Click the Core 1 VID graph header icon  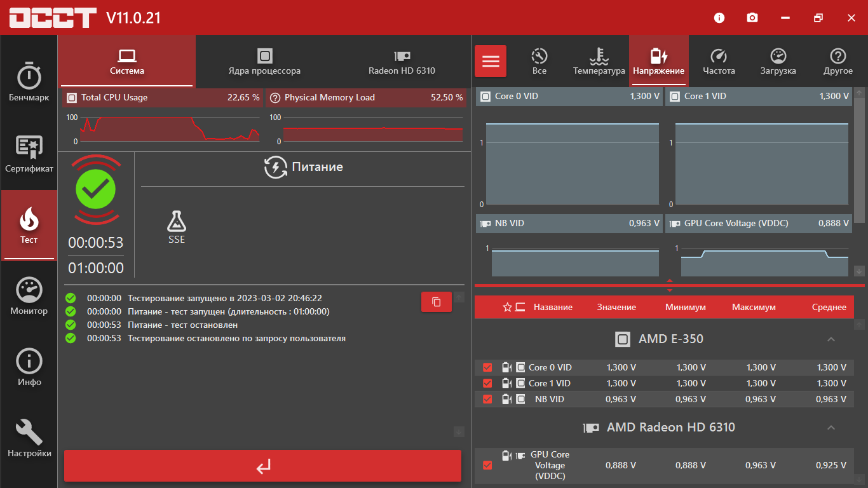point(675,97)
